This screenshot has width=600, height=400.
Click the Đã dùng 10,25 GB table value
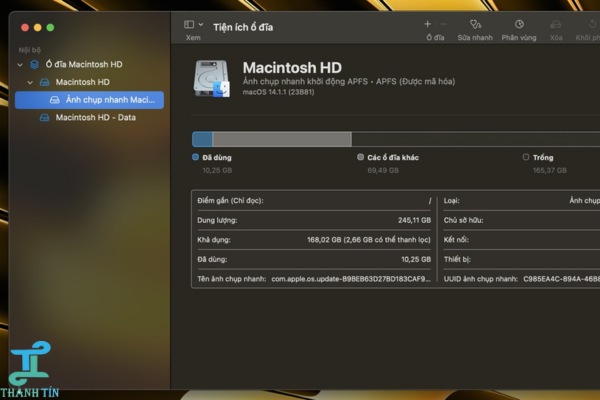coord(416,260)
